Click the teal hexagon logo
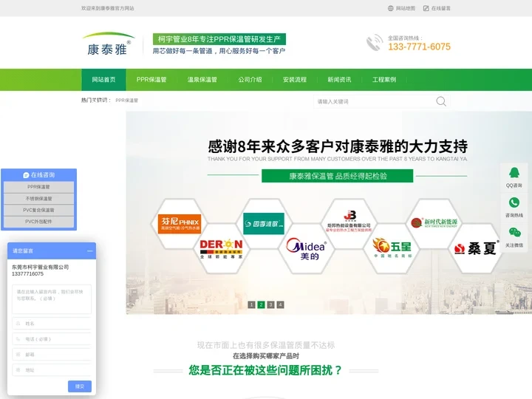Image resolution: width=532 pixels, height=399 pixels. coord(264,224)
